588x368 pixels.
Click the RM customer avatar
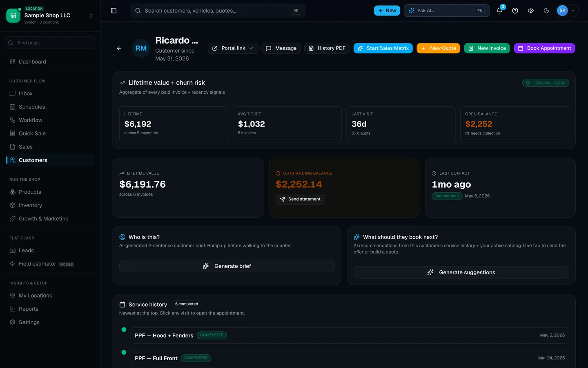point(141,48)
